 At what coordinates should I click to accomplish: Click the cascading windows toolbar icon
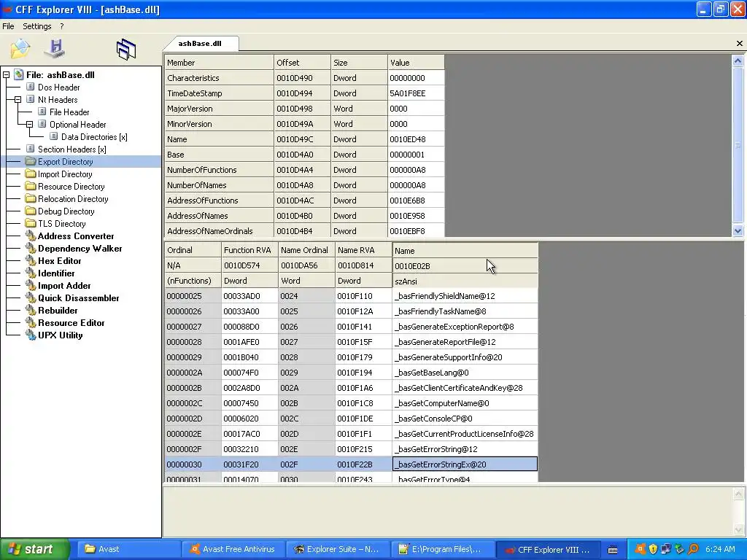(x=125, y=49)
